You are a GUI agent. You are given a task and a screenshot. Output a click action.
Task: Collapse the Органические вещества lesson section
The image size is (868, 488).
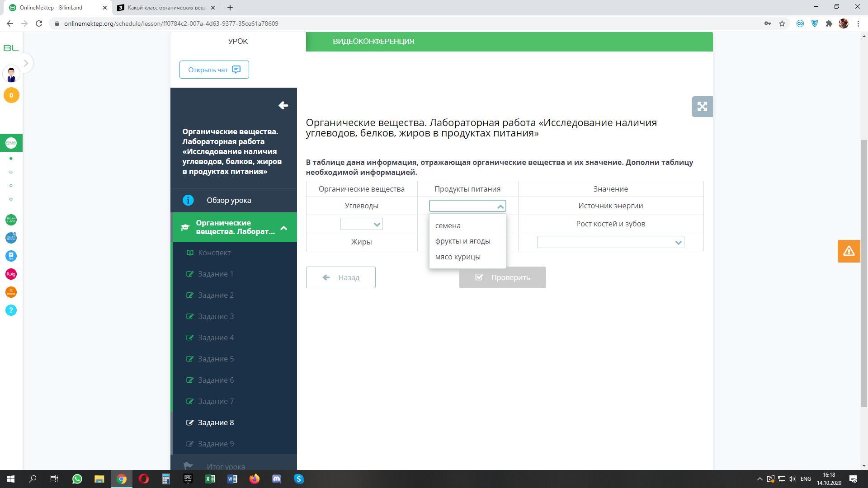point(283,228)
